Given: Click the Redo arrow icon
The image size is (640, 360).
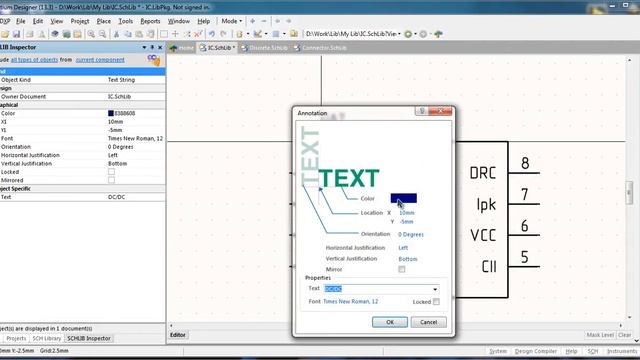Looking at the screenshot, I should (x=223, y=34).
